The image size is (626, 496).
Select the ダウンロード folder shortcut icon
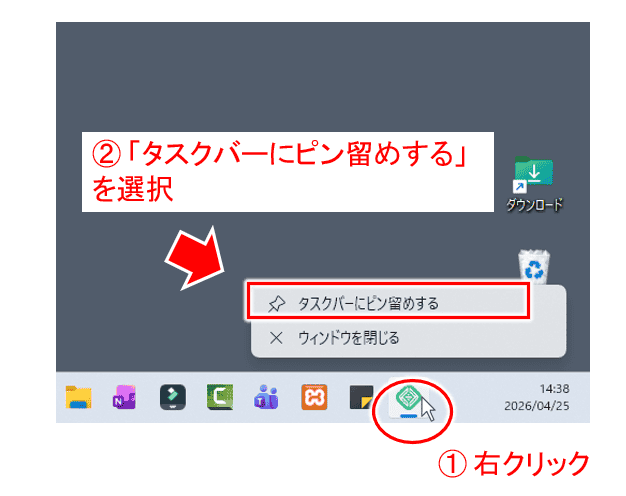(533, 175)
